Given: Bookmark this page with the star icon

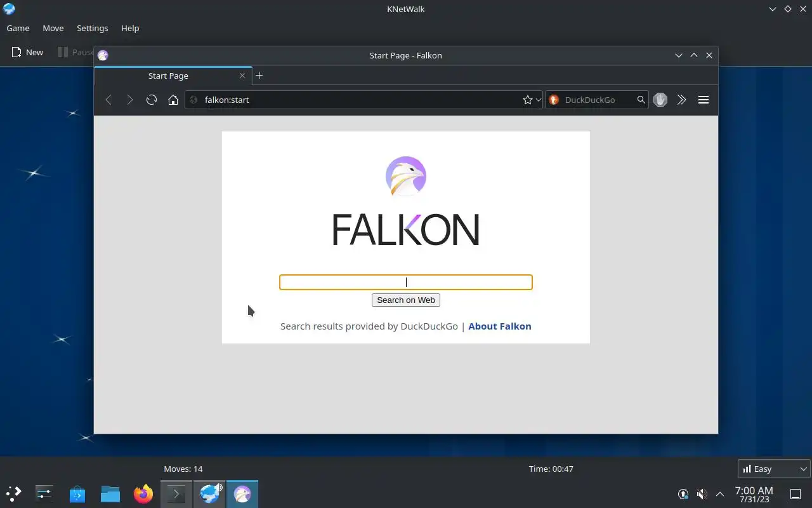Looking at the screenshot, I should point(527,100).
